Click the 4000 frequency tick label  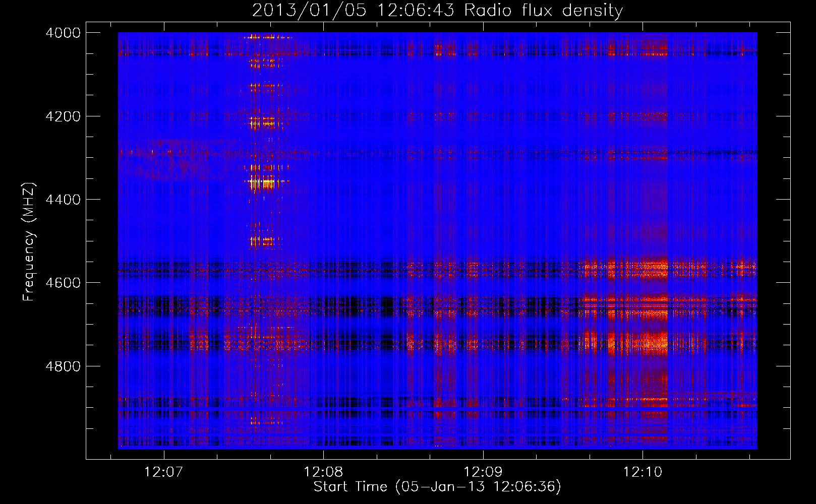(63, 33)
